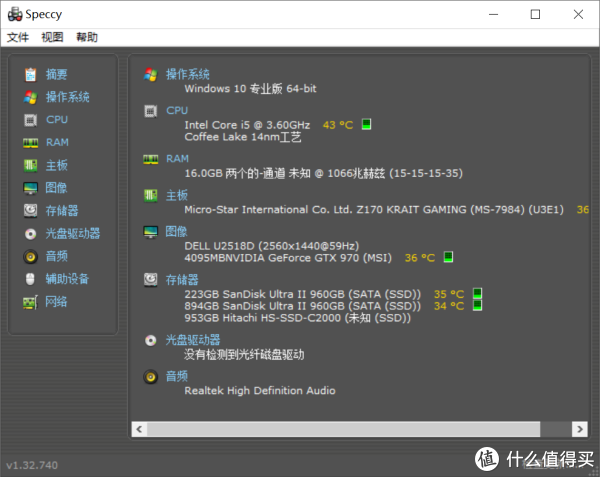600x477 pixels.
Task: Click the DELL U2518D monitor line
Action: click(x=272, y=246)
